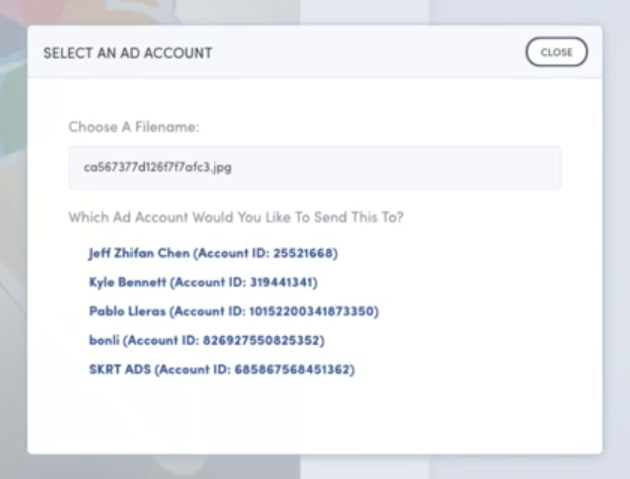
Task: Choose account with ID 25521668
Action: point(213,253)
